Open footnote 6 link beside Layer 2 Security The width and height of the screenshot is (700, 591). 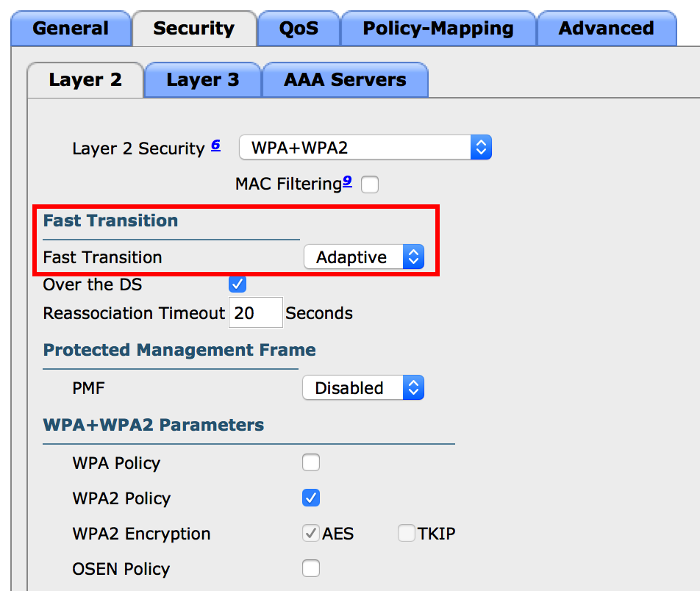[215, 145]
